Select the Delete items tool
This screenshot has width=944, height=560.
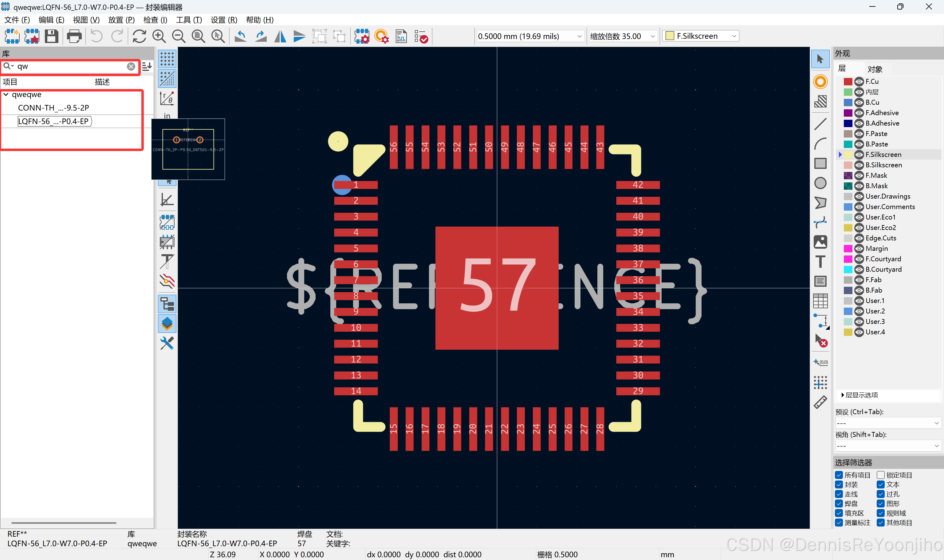(x=820, y=341)
